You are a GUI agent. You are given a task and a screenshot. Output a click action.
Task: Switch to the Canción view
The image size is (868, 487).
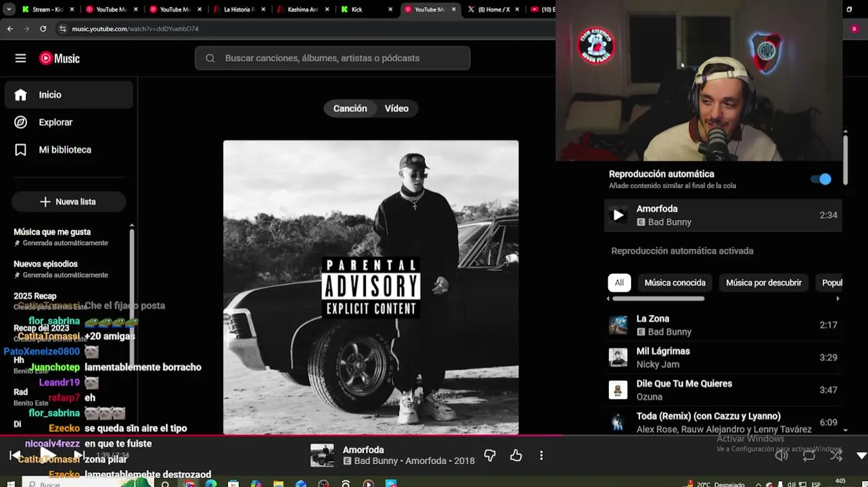[350, 108]
